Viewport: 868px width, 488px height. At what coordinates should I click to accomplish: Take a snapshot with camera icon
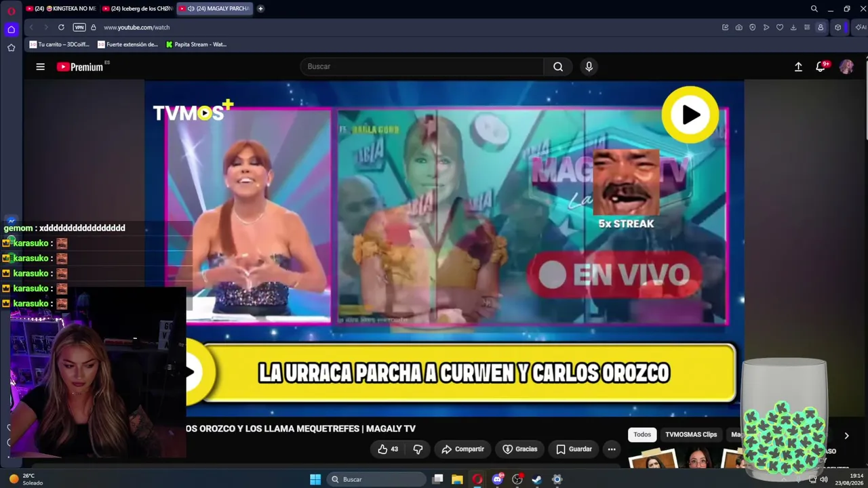pos(738,27)
